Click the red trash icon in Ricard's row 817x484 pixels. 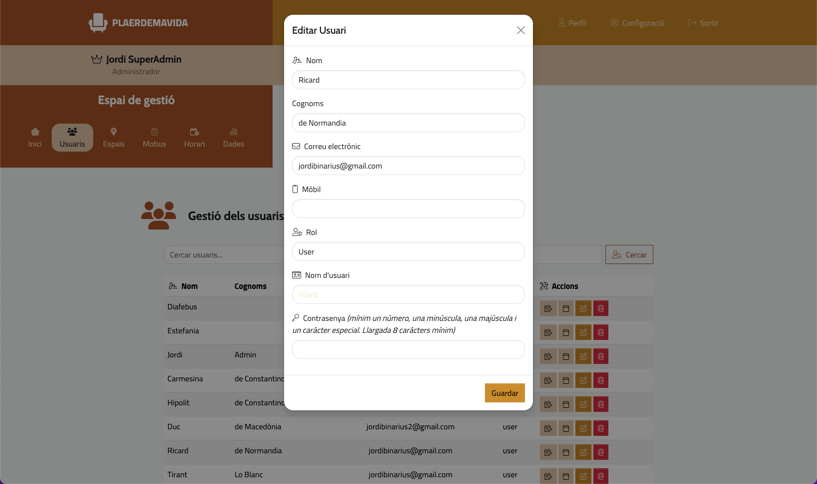[600, 452]
